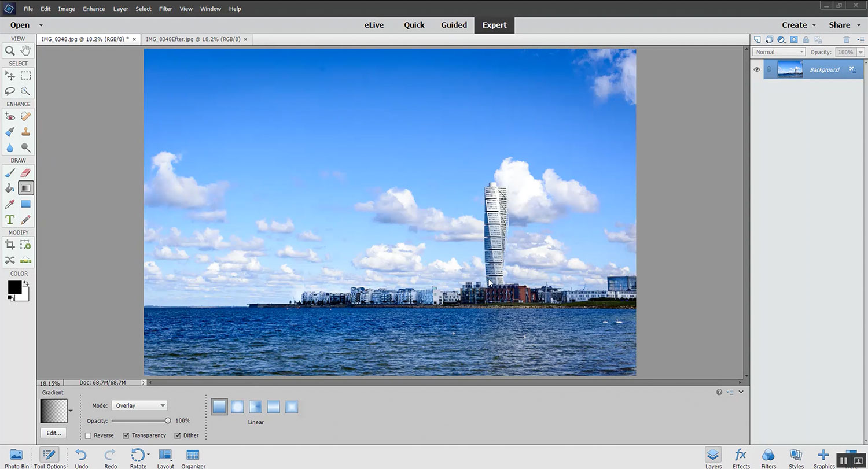Click the gradient Edit... button
The image size is (868, 469).
(x=54, y=433)
